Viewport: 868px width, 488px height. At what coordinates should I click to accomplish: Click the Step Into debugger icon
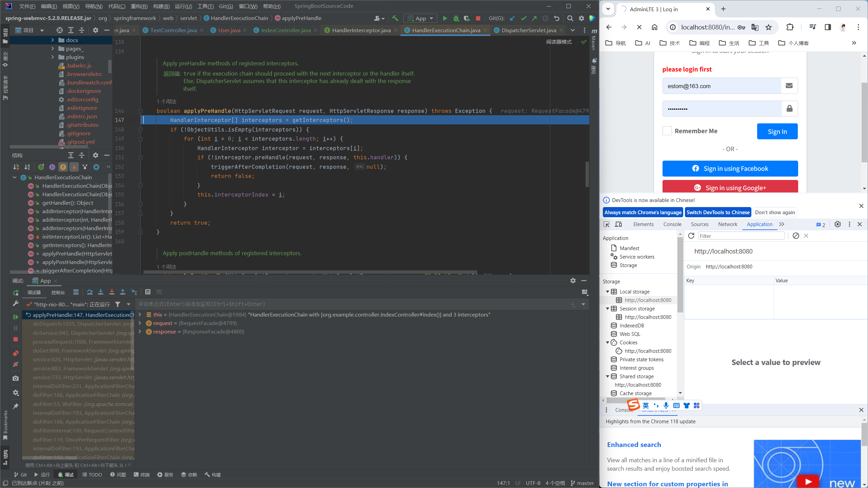coord(101,292)
